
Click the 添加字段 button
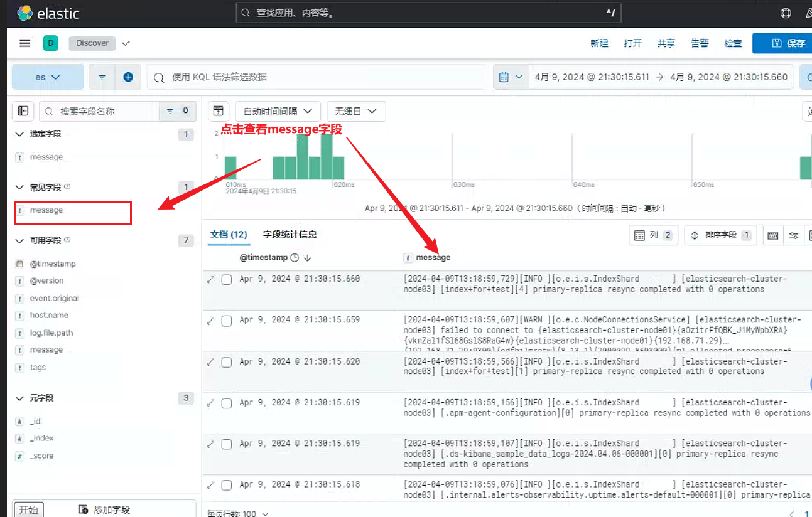(104, 509)
